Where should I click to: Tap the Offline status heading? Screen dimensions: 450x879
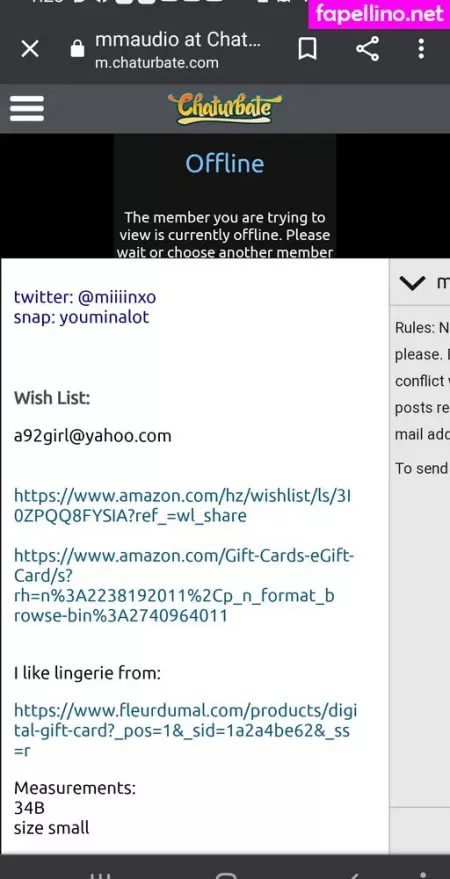pos(225,164)
